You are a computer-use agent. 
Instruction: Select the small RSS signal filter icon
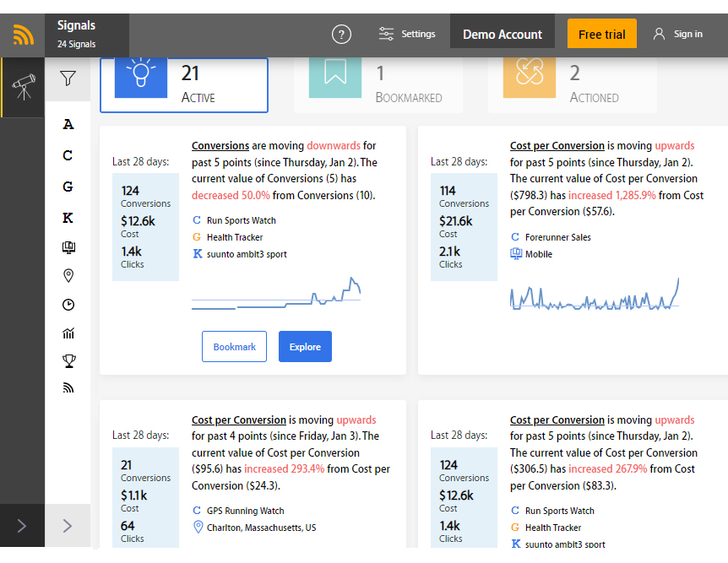(68, 388)
